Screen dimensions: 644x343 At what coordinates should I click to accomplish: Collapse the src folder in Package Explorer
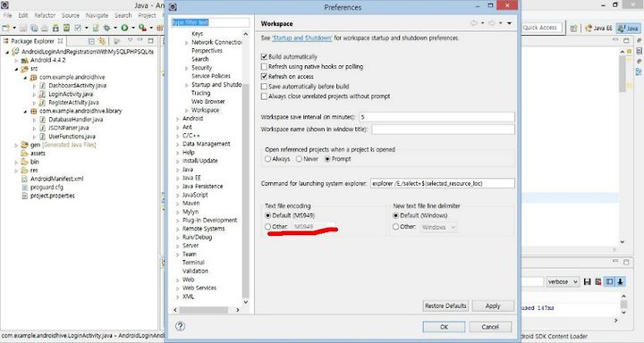(x=16, y=69)
